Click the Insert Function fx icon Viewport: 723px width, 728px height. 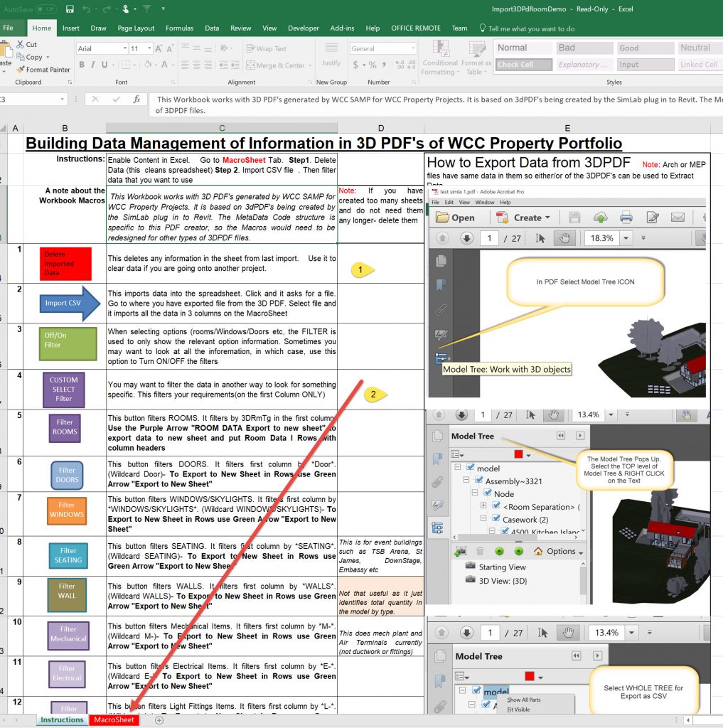click(136, 100)
